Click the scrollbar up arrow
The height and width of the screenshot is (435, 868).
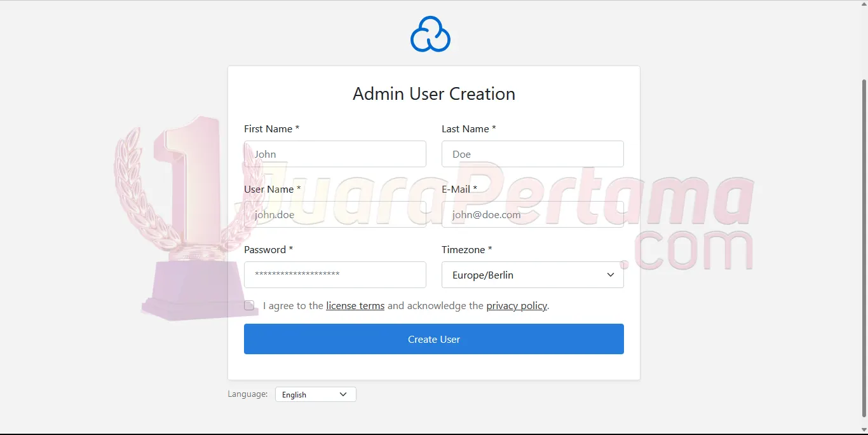coord(863,4)
